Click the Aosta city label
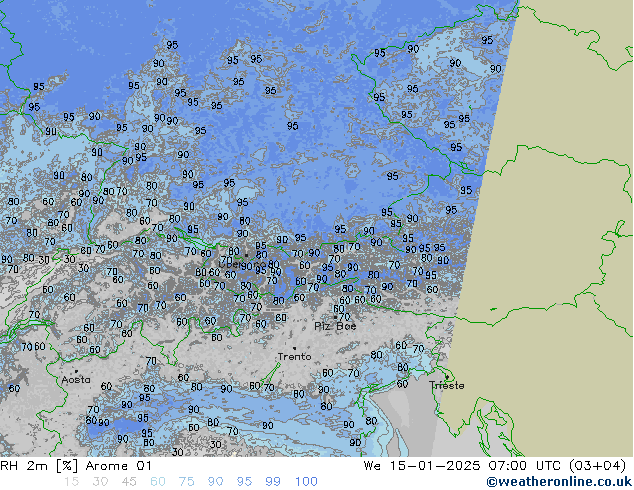The height and width of the screenshot is (490, 634). tap(76, 380)
